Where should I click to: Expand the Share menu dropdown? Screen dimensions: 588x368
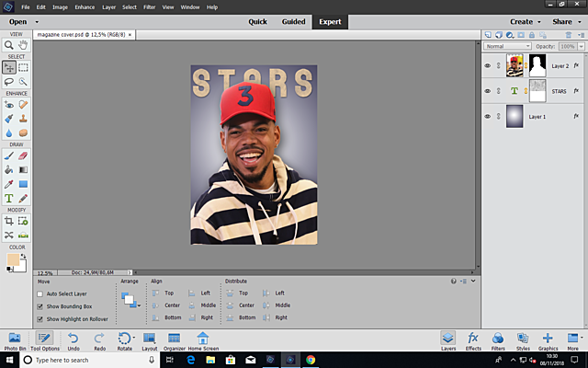[x=580, y=22]
